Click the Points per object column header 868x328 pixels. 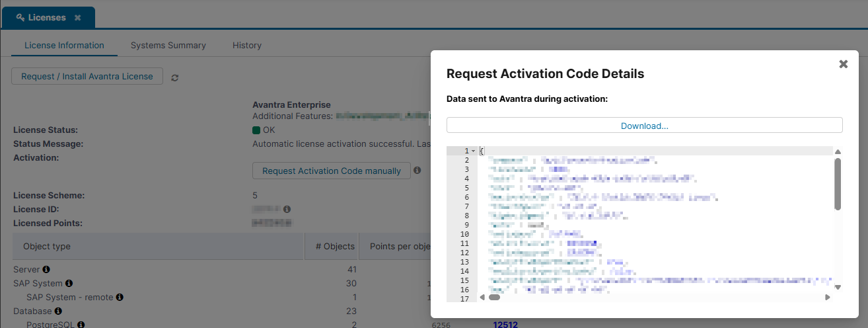tap(395, 246)
